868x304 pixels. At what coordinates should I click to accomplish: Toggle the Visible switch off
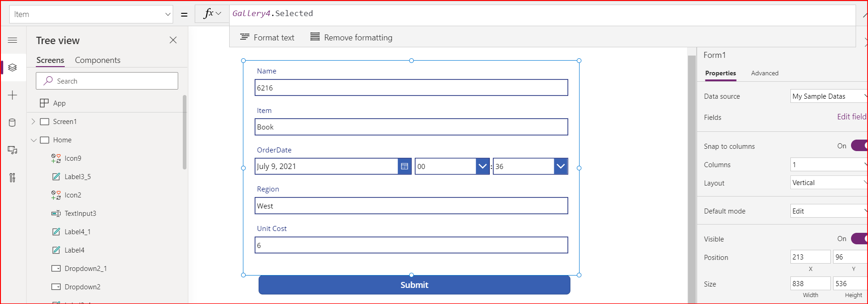(x=859, y=238)
